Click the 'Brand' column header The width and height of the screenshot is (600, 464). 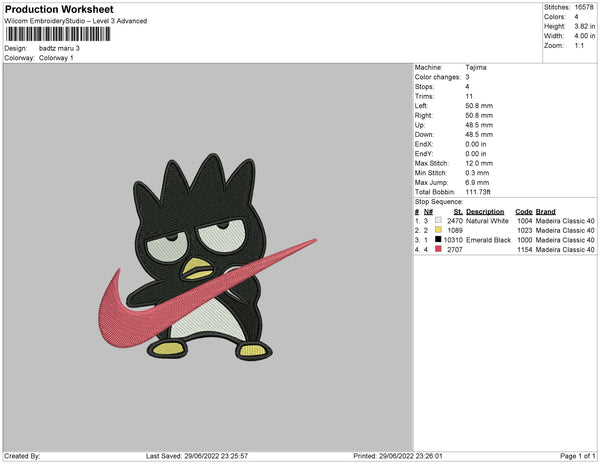coord(545,212)
